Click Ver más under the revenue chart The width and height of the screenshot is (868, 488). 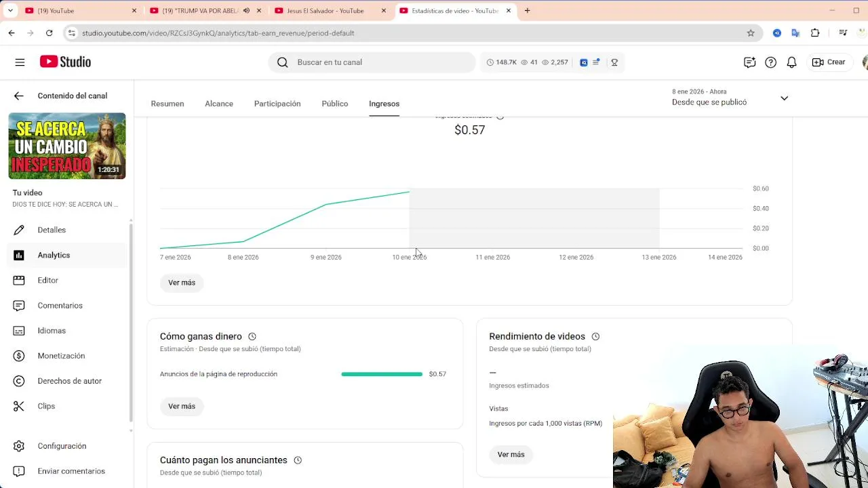182,283
